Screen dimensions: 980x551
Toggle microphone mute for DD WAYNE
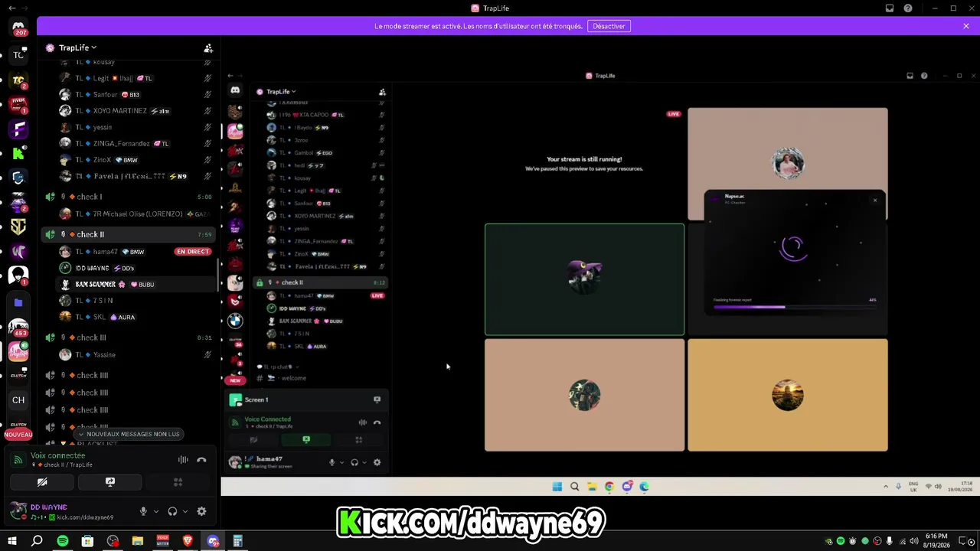pos(143,511)
